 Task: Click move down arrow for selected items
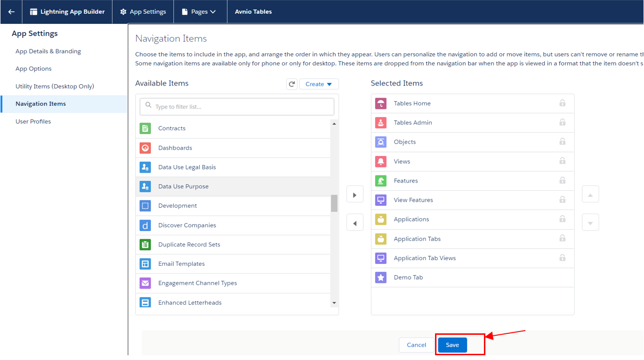point(590,223)
